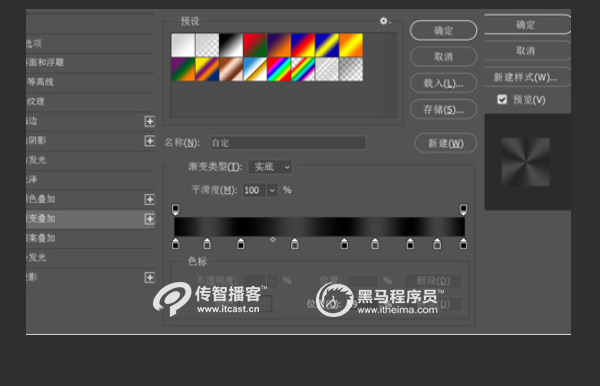Select the first white foreground-to-background preset
This screenshot has width=600, height=386.
tap(183, 45)
